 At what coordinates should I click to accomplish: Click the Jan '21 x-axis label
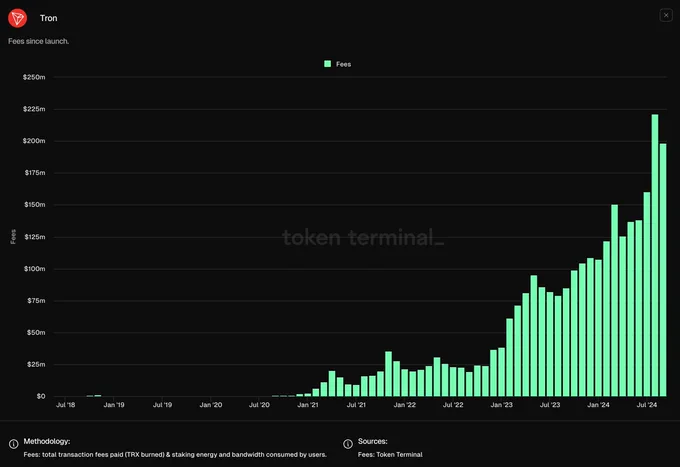click(308, 405)
